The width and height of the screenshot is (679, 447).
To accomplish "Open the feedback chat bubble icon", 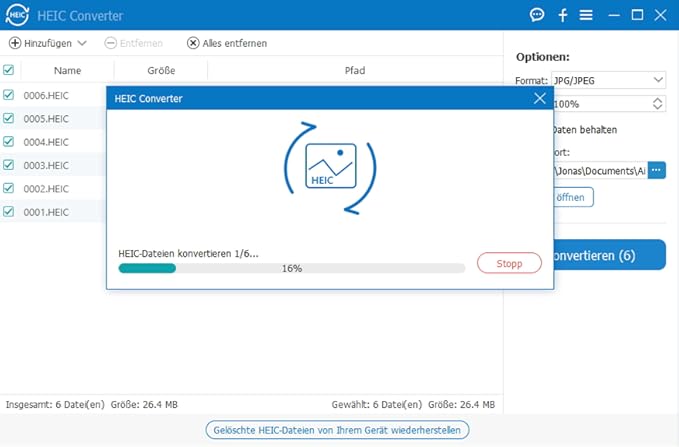I will pyautogui.click(x=537, y=15).
